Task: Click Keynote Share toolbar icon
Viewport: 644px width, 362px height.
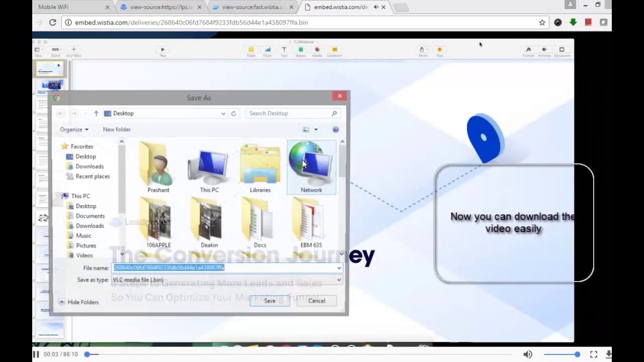Action: point(423,51)
